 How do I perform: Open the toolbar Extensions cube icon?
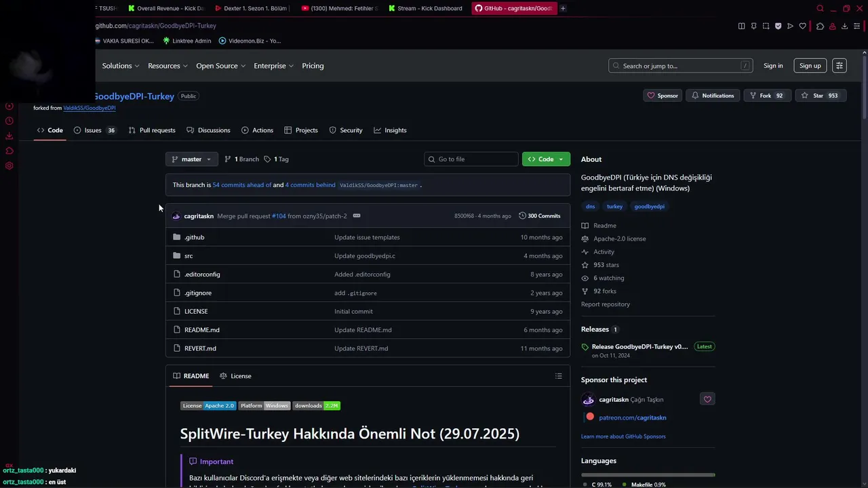click(x=820, y=26)
